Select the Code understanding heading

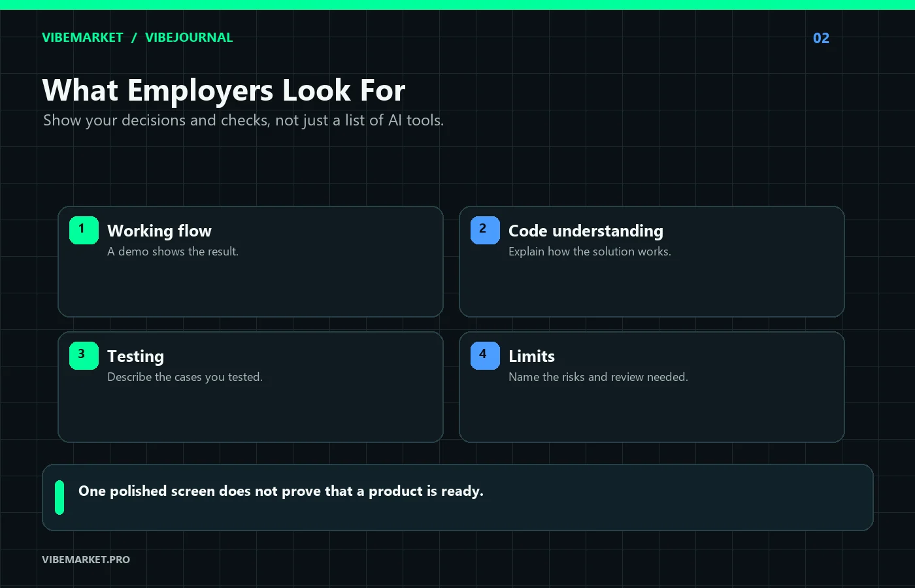(586, 231)
